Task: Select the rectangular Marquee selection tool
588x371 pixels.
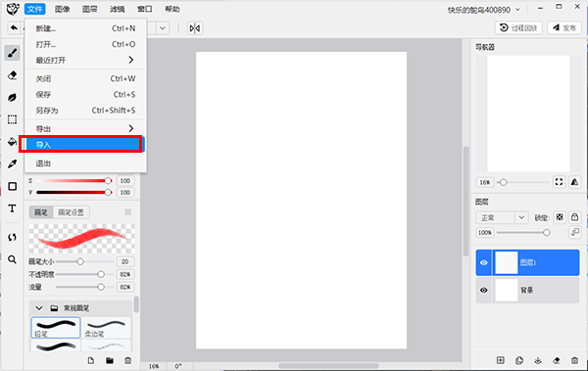Action: [x=13, y=119]
